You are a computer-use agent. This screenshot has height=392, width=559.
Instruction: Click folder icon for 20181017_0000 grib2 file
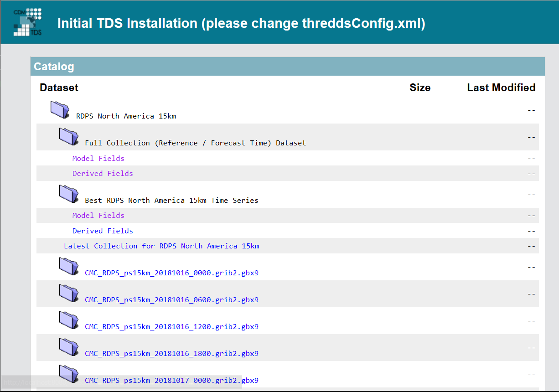coord(69,374)
